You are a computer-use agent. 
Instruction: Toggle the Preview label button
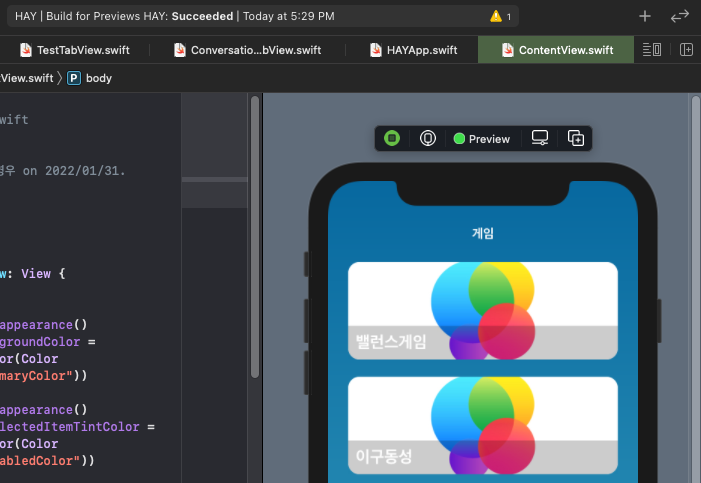(481, 139)
